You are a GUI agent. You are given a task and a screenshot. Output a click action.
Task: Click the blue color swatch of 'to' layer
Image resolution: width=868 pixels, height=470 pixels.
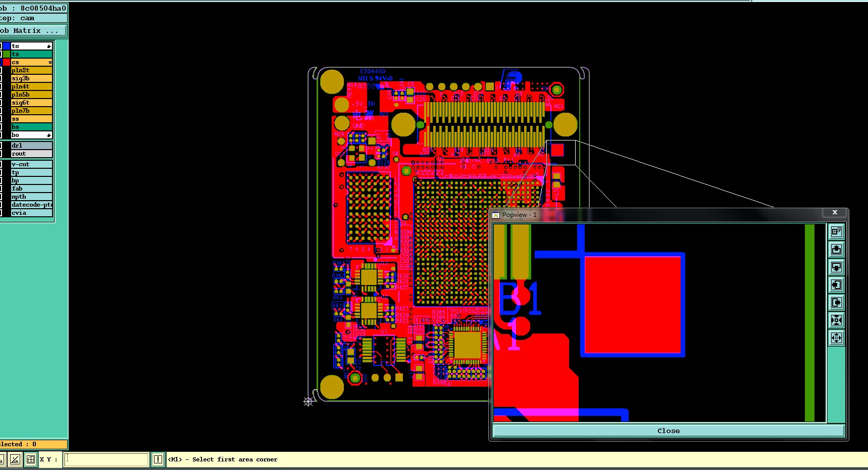(7, 46)
